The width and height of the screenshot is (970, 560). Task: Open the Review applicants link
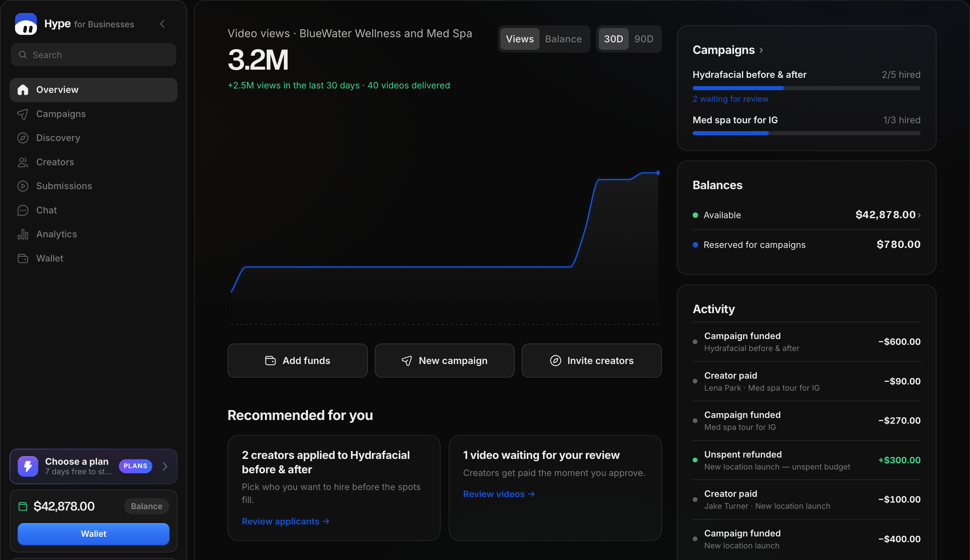click(x=286, y=521)
